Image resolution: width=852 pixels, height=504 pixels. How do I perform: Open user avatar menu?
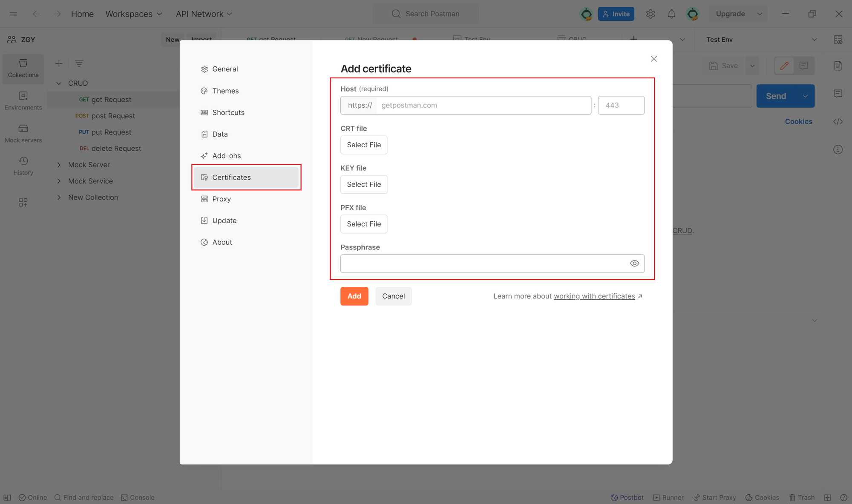coord(693,14)
